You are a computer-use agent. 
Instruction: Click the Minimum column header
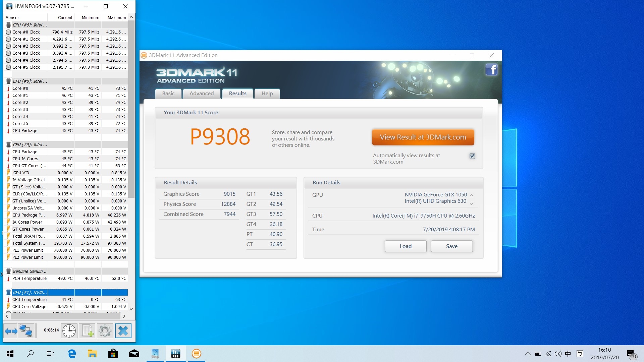click(x=88, y=17)
